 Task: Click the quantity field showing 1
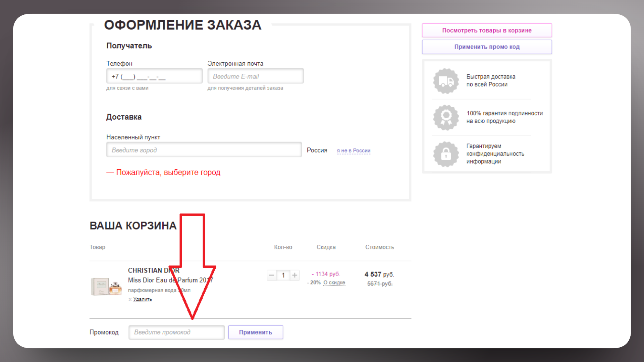coord(283,275)
